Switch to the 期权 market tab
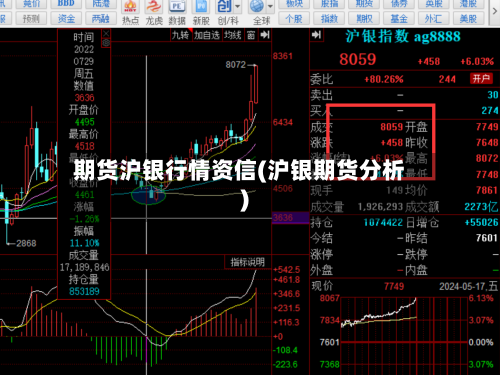This screenshot has height=375, width=500. 364,19
